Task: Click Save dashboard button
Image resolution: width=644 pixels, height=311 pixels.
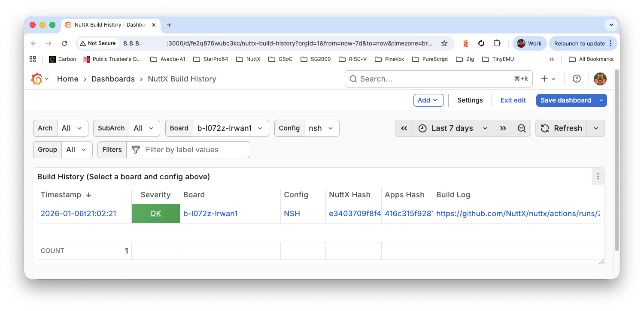Action: [x=565, y=100]
